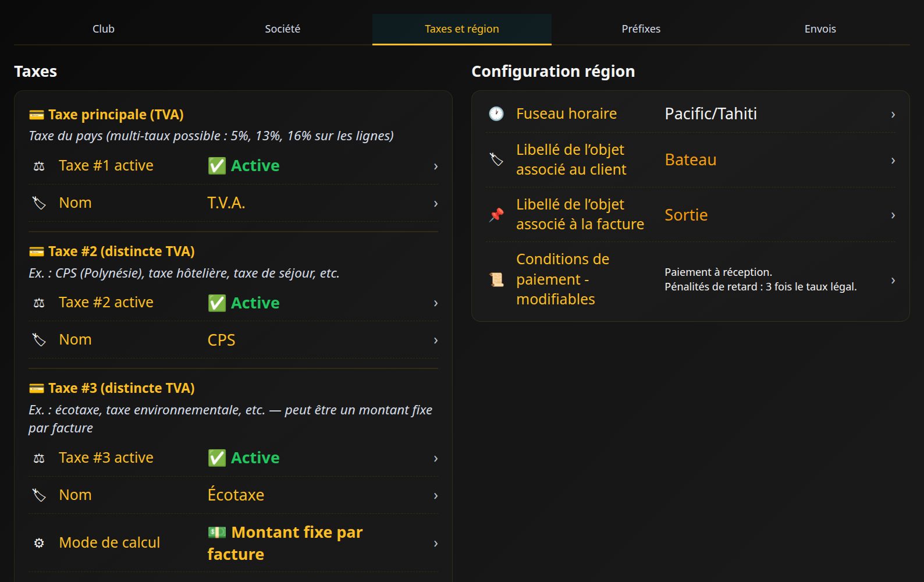Viewport: 924px width, 582px height.
Task: Toggle the Taxe #1 Active checkmark
Action: (217, 166)
